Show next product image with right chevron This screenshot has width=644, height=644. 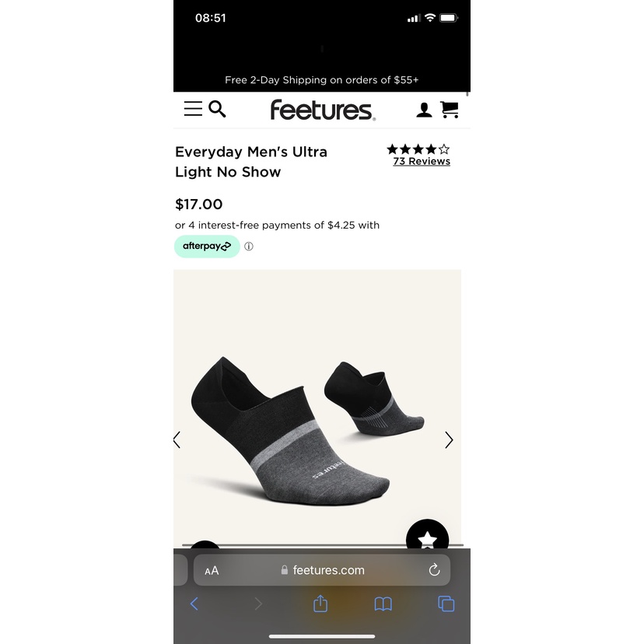(x=449, y=440)
